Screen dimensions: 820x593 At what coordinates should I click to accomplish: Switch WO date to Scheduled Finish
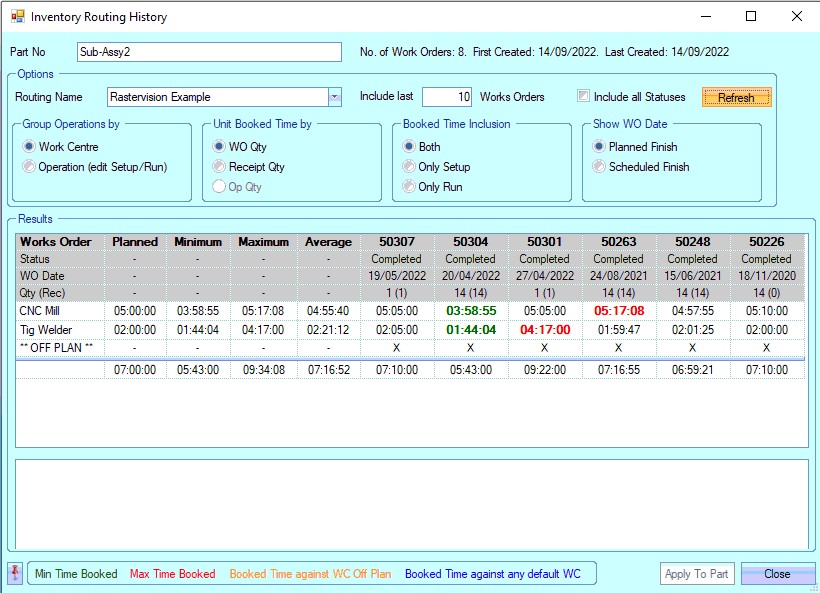[600, 167]
